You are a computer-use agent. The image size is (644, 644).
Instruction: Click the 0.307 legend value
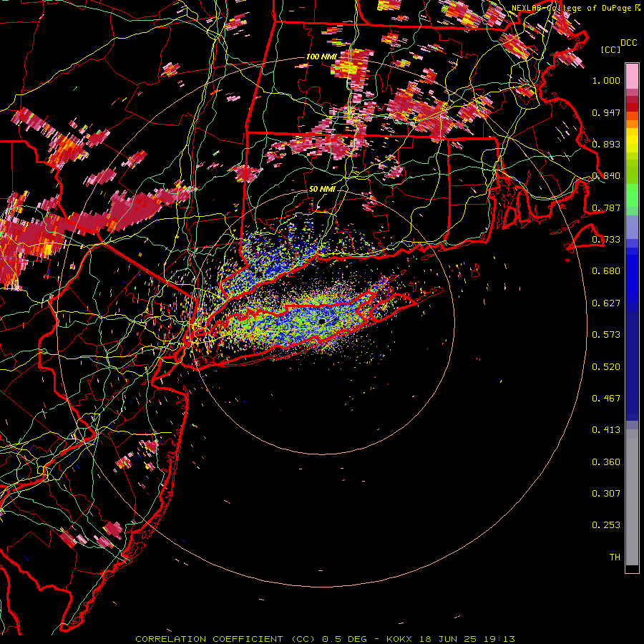(606, 493)
